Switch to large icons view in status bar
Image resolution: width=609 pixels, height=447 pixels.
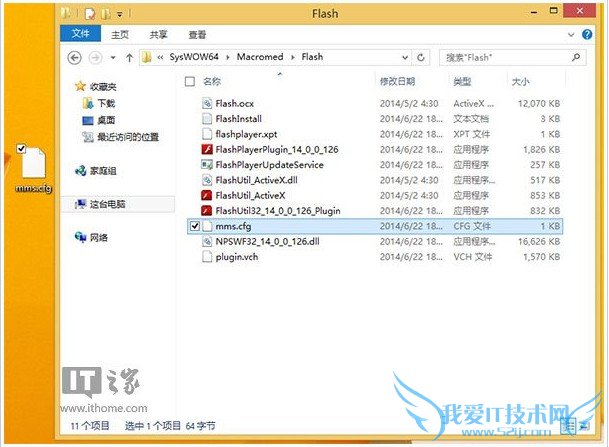583,426
